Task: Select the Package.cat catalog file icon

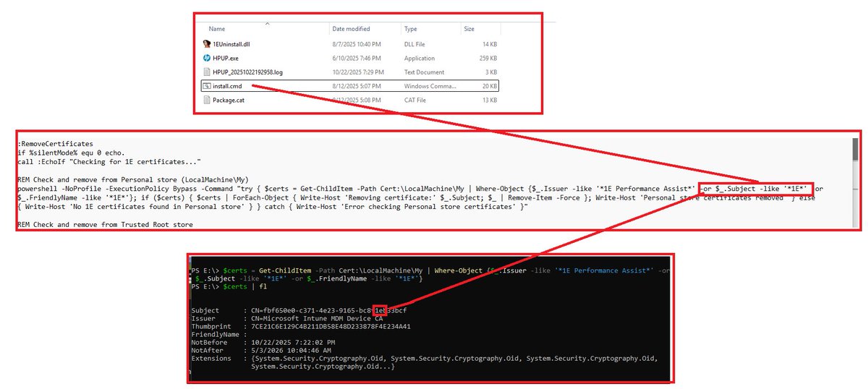Action: point(206,100)
